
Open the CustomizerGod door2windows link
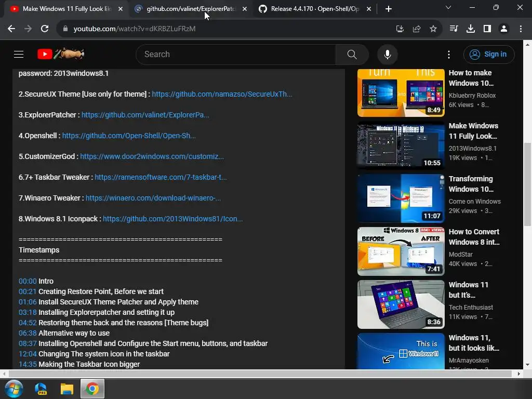click(x=152, y=156)
